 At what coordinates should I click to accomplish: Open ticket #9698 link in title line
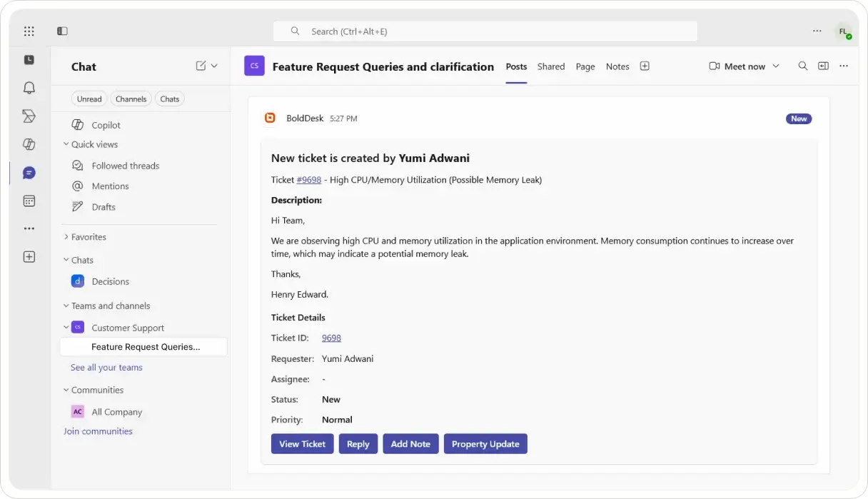tap(309, 180)
